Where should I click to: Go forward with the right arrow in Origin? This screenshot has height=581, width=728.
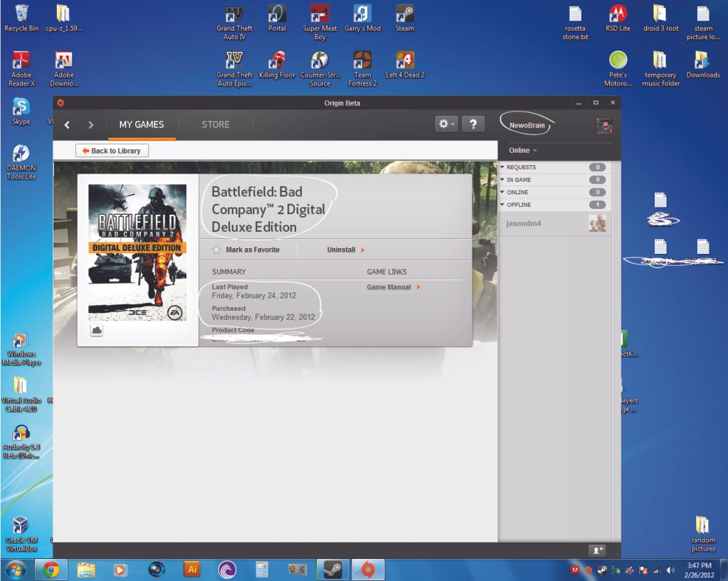click(90, 124)
